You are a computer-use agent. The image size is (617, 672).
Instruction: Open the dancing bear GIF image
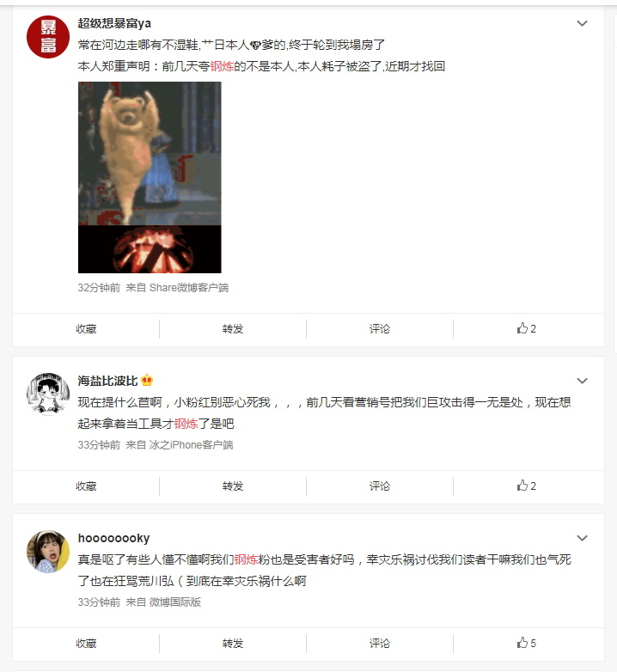click(x=150, y=177)
